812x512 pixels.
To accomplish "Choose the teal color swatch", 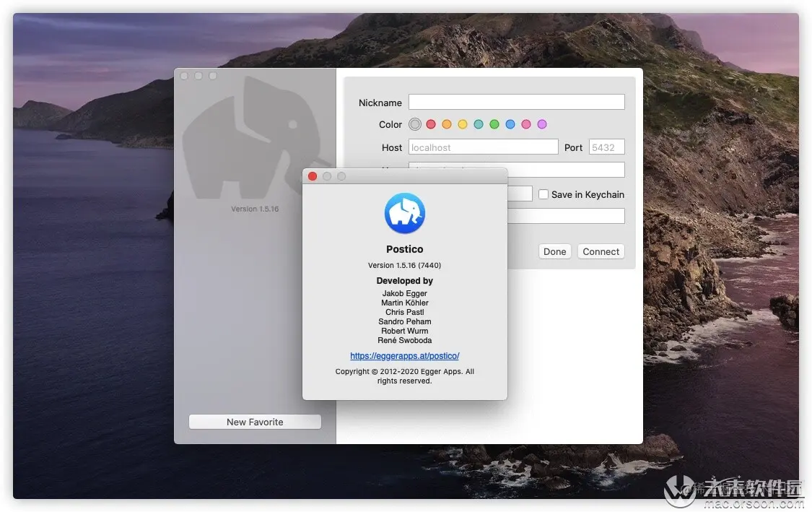I will coord(479,124).
